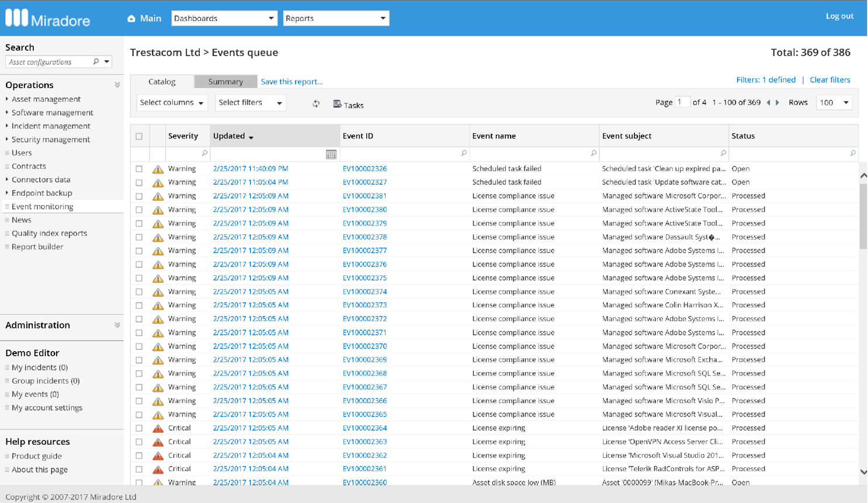This screenshot has height=503, width=868.
Task: Switch to the Summary tab
Action: (x=225, y=82)
